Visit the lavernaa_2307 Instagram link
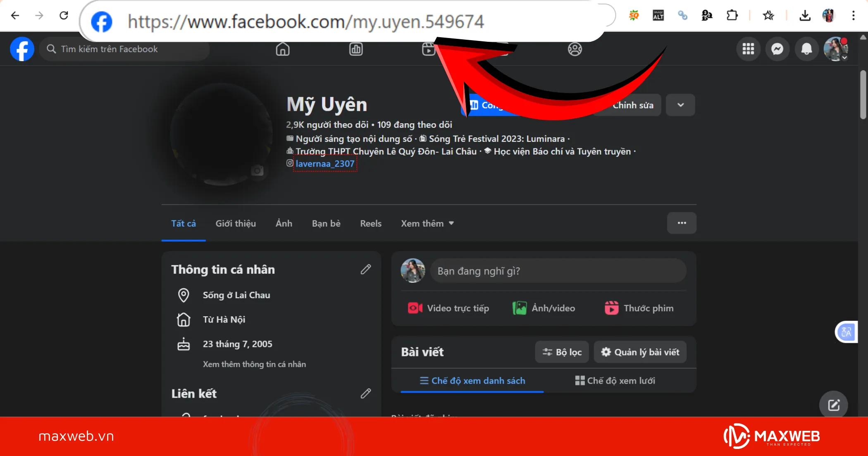This screenshot has width=868, height=456. pyautogui.click(x=325, y=164)
